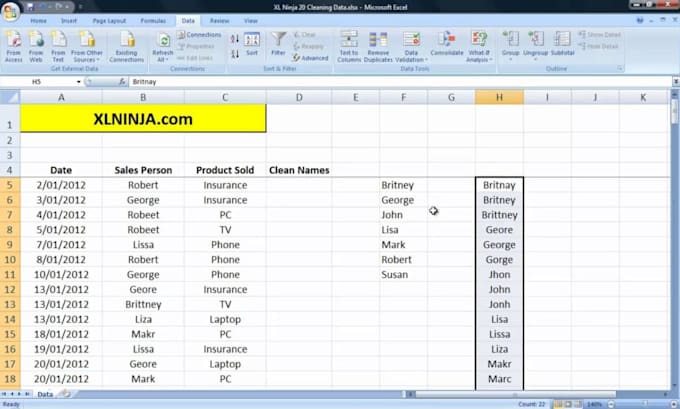Open Existing Connections

point(127,47)
